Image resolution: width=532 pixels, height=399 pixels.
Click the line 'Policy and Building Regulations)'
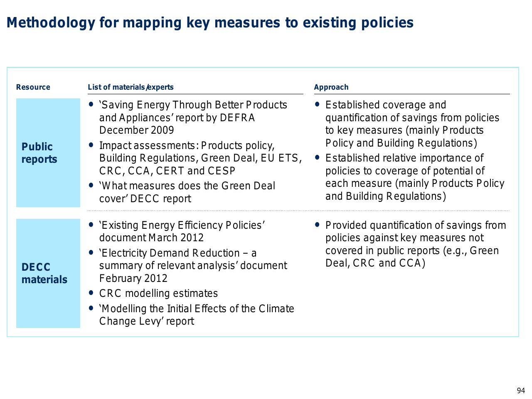click(401, 143)
